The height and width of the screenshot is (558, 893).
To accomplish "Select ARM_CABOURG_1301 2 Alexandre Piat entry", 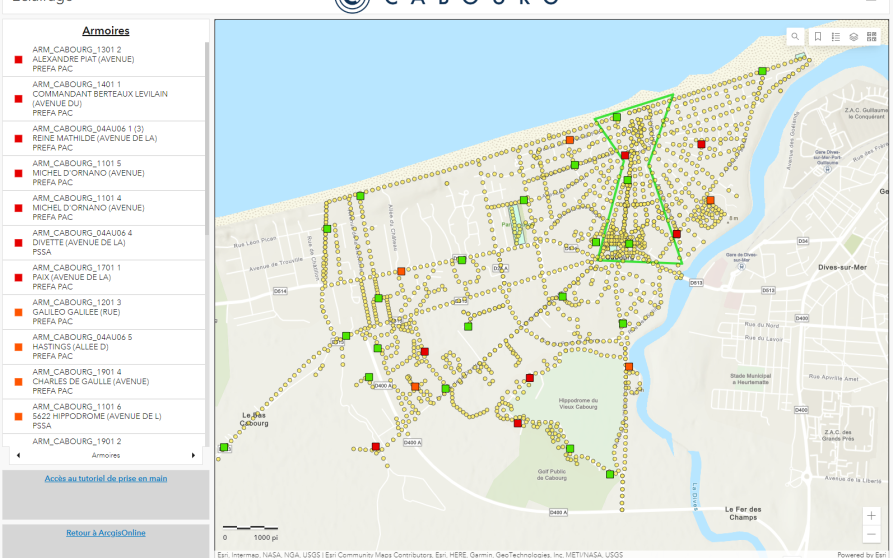I will pyautogui.click(x=104, y=59).
